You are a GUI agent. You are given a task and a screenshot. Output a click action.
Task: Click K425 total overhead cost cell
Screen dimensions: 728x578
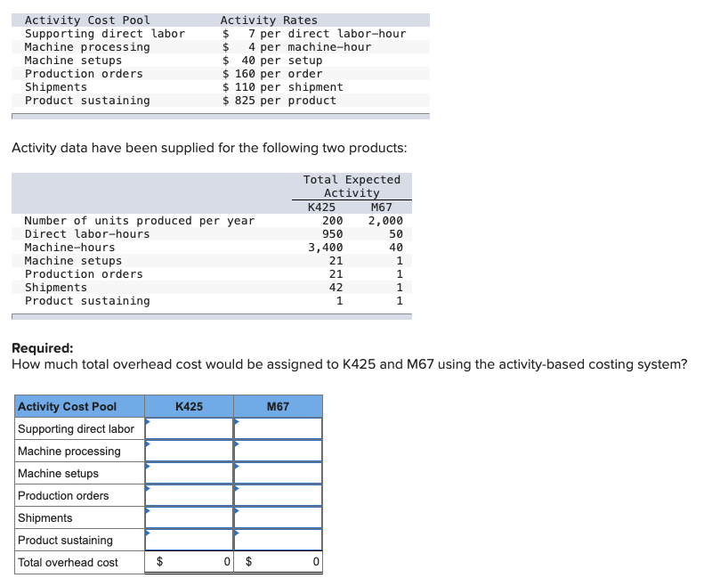click(189, 562)
